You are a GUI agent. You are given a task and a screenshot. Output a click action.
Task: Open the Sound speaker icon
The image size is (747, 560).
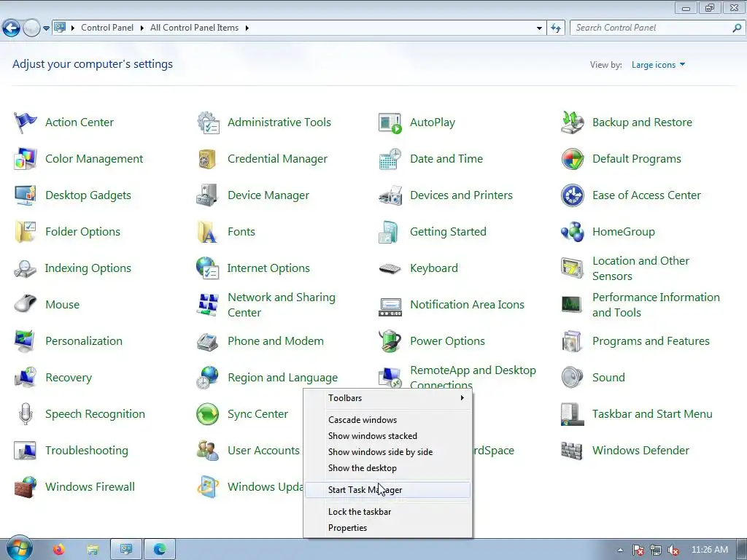(x=572, y=378)
